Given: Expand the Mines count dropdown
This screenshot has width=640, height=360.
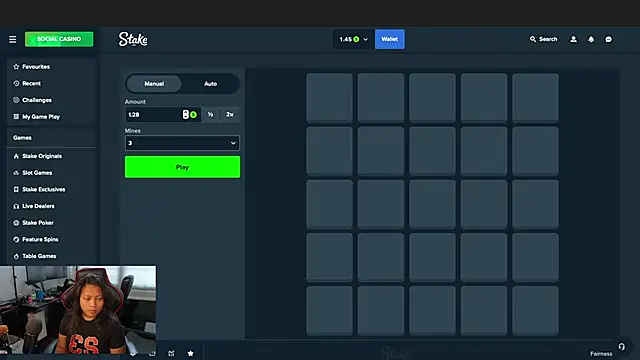Looking at the screenshot, I should 182,143.
